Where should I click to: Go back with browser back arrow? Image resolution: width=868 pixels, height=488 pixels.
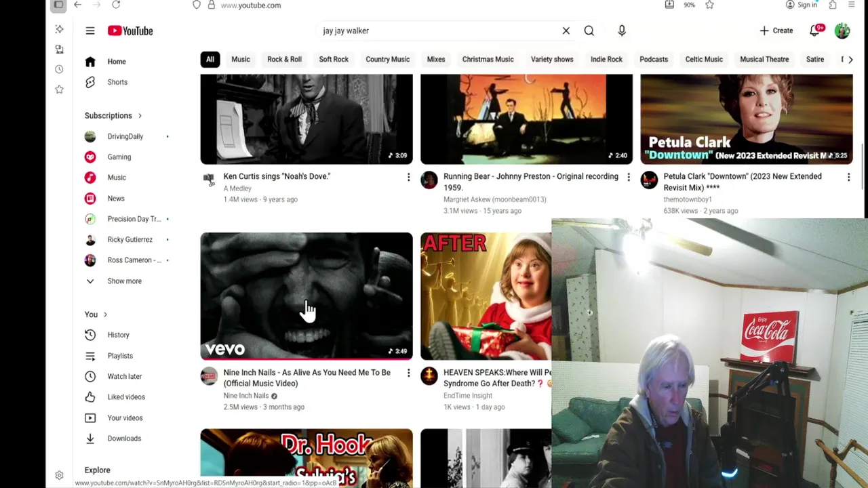click(78, 5)
